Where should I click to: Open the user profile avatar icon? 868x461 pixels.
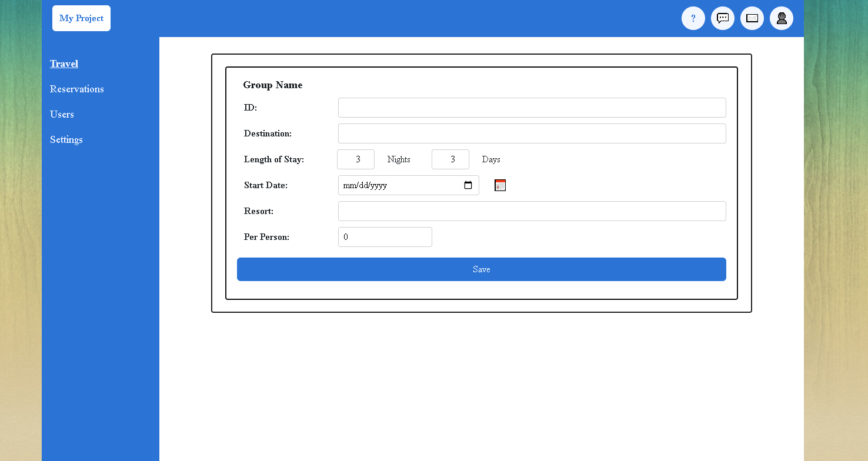click(x=782, y=18)
